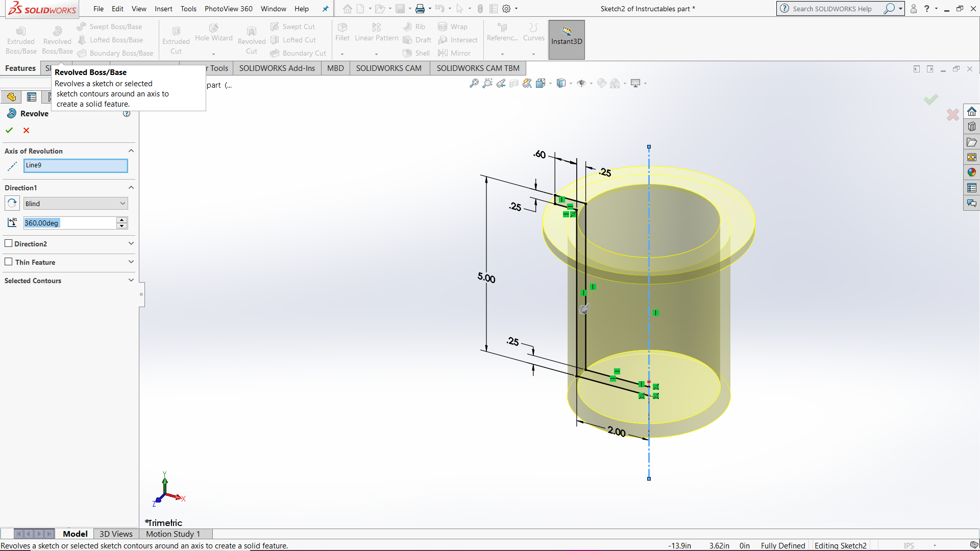980x551 pixels.
Task: Enable the Thin Feature checkbox
Action: click(x=9, y=262)
